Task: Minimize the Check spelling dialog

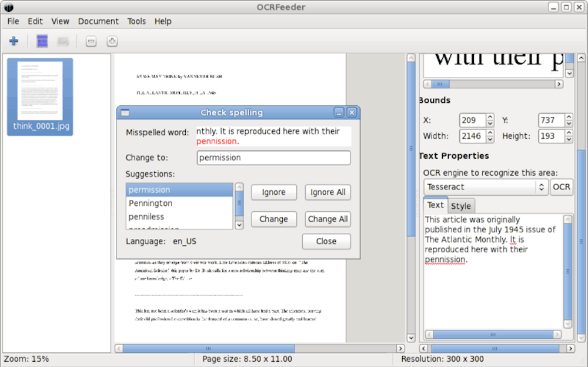Action: pos(339,112)
